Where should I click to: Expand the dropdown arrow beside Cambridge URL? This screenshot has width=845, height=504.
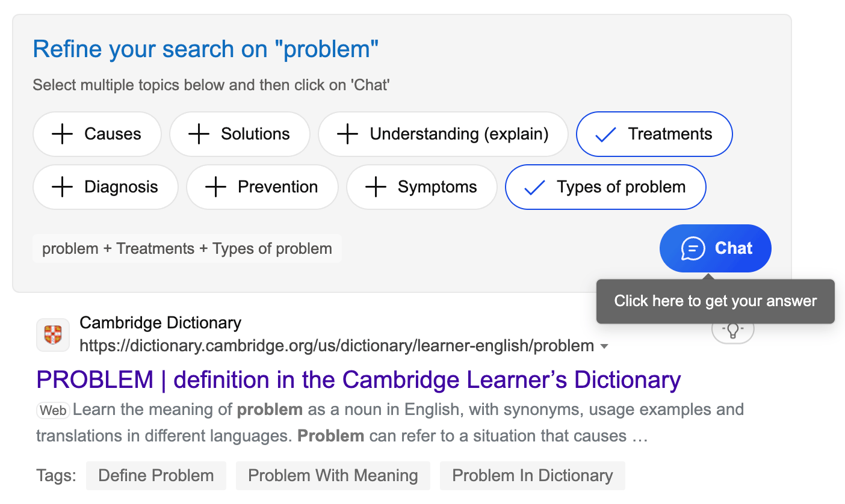click(x=604, y=346)
